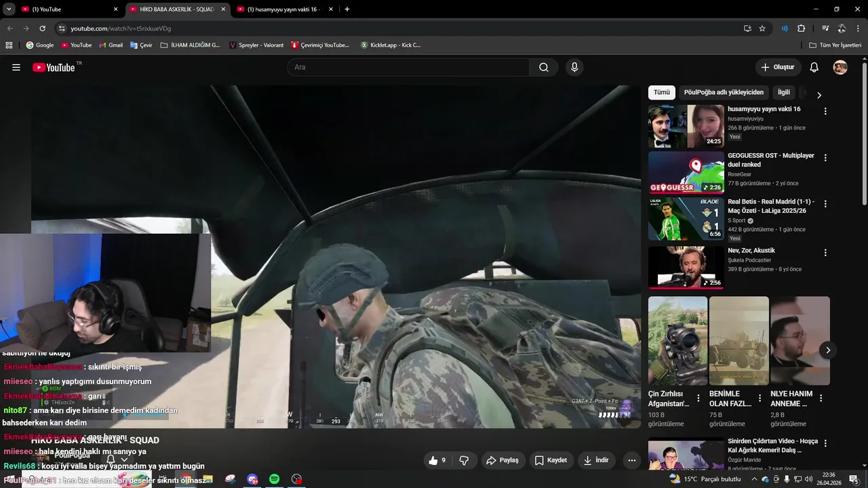
Task: Select the PòulPoğba adlı yükleyiciden chip
Action: (x=724, y=92)
